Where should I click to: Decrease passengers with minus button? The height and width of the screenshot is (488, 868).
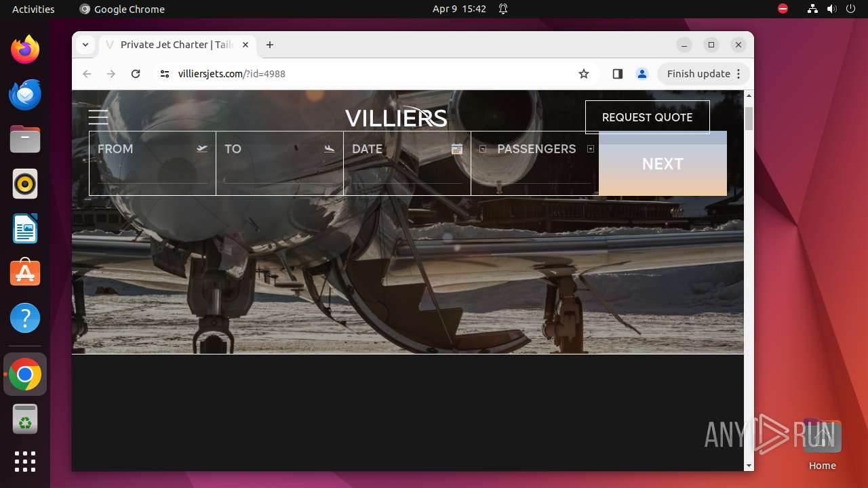483,148
